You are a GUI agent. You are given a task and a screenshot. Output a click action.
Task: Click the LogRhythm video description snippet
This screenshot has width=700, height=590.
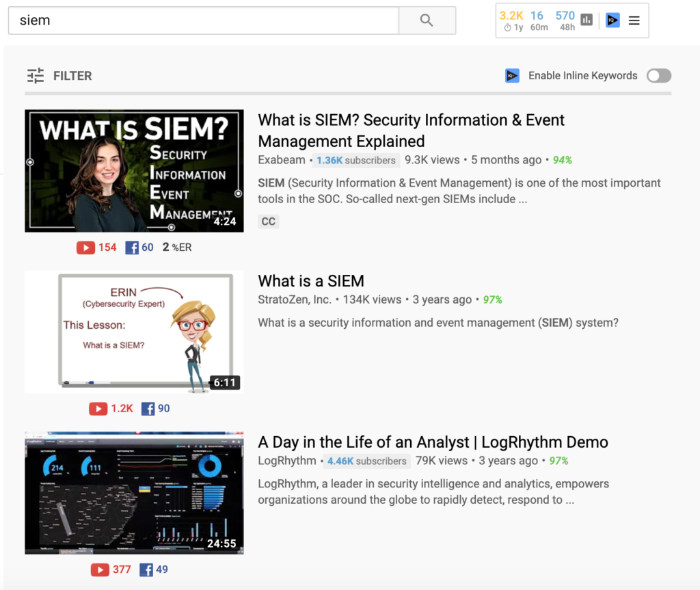tap(433, 492)
